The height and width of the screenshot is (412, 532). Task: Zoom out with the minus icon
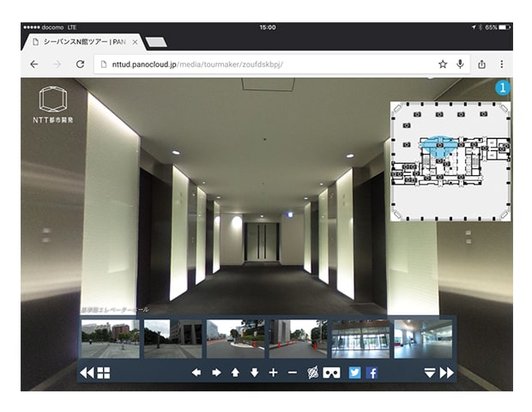(293, 373)
